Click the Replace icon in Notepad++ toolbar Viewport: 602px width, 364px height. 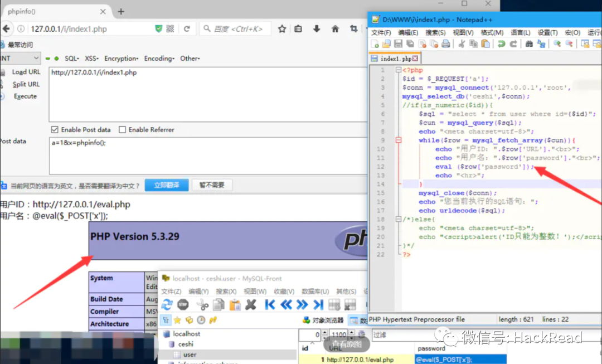coord(541,44)
